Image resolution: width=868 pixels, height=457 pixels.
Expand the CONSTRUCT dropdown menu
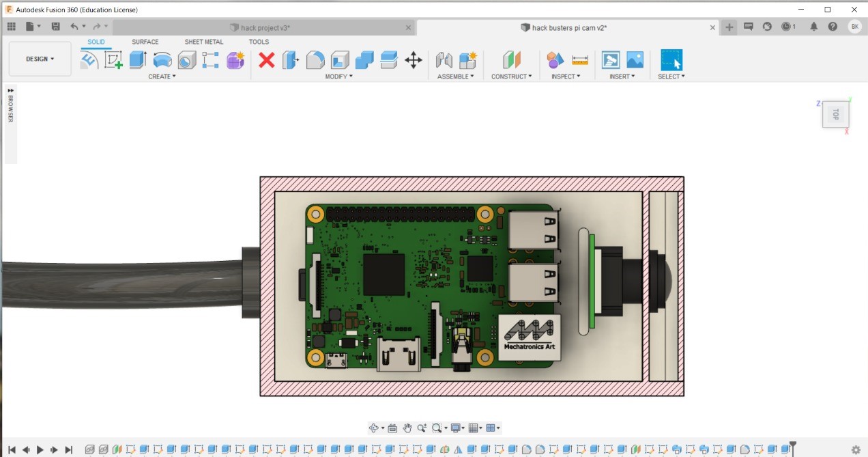click(x=512, y=77)
